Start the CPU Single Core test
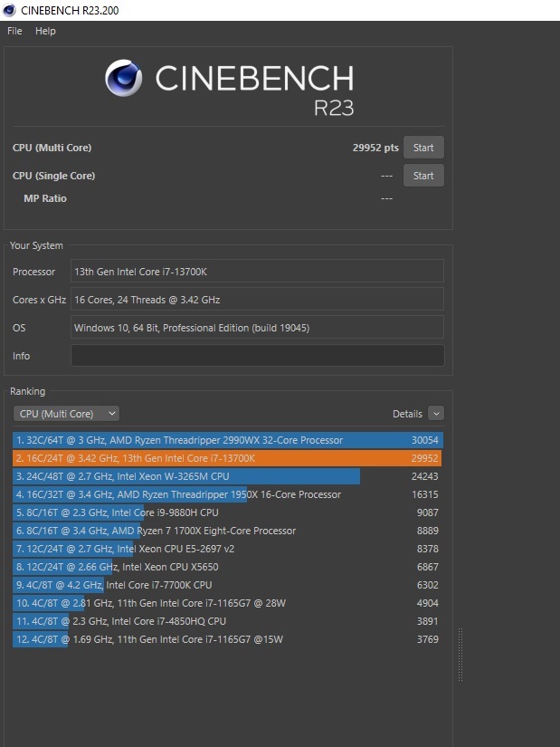The image size is (560, 747). tap(423, 176)
